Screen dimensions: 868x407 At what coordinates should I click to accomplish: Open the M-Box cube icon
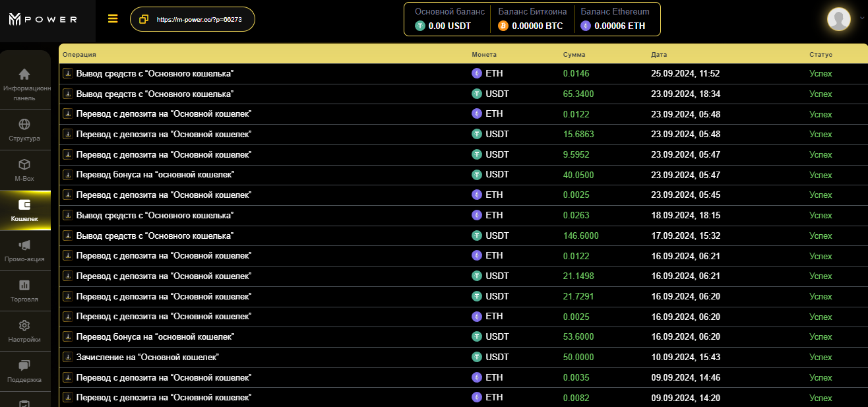click(x=24, y=164)
